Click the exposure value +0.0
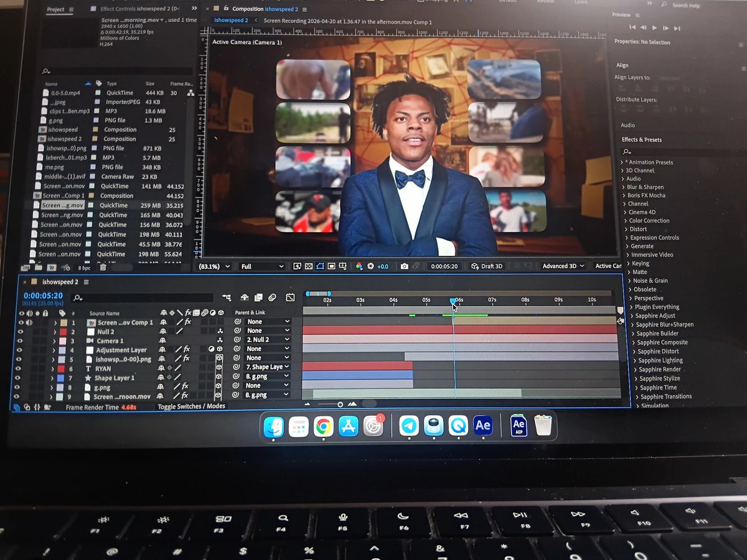This screenshot has width=747, height=560. point(382,266)
